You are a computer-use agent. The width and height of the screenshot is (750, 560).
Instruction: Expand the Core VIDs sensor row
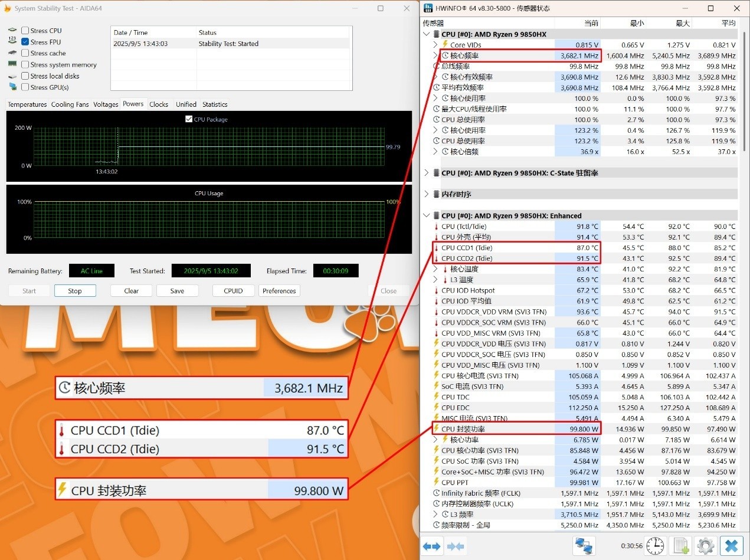point(435,45)
